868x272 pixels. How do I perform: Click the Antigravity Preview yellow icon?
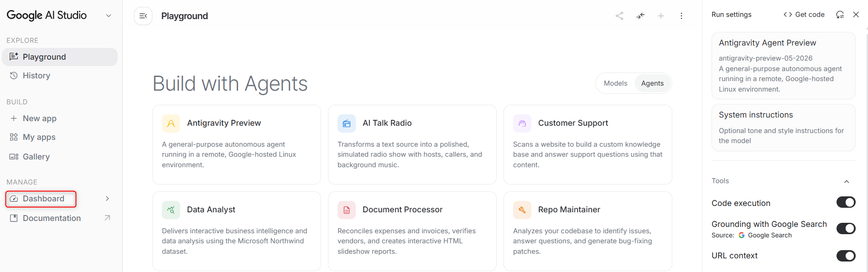tap(171, 123)
